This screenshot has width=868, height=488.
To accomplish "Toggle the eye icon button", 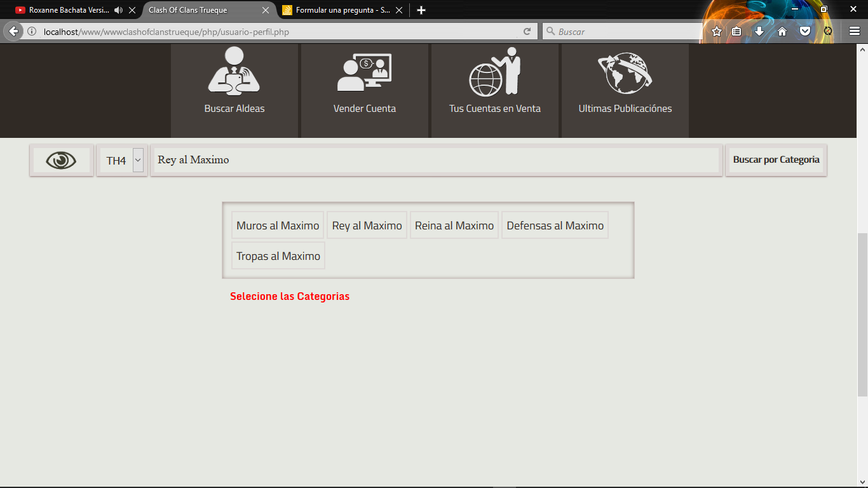I will (x=62, y=160).
